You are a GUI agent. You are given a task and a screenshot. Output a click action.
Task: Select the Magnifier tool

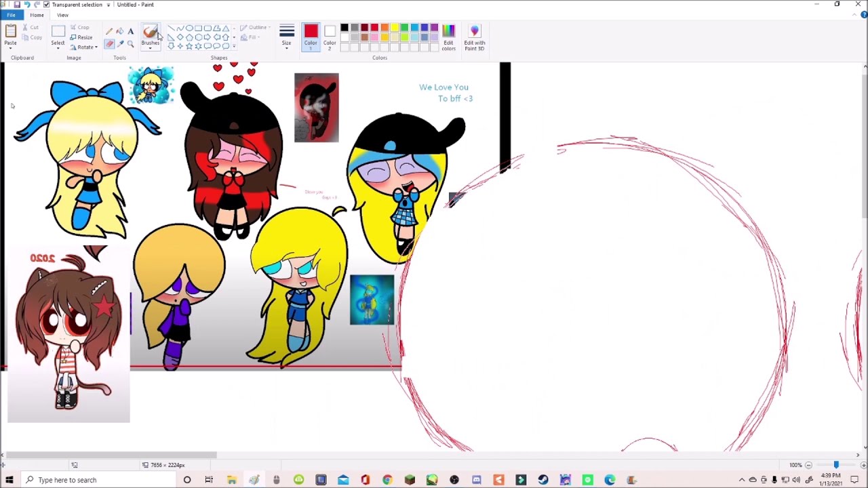pyautogui.click(x=131, y=44)
